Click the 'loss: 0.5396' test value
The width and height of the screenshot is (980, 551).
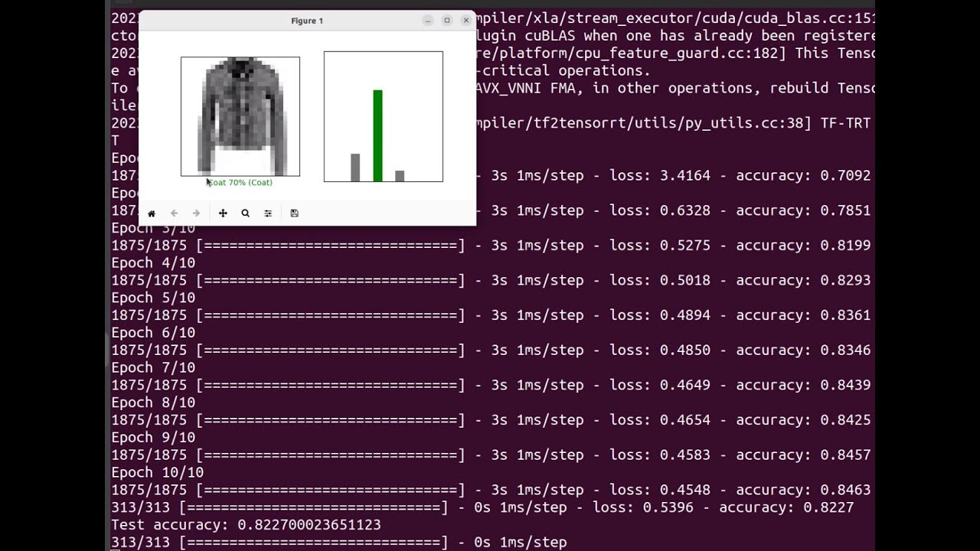tap(643, 507)
